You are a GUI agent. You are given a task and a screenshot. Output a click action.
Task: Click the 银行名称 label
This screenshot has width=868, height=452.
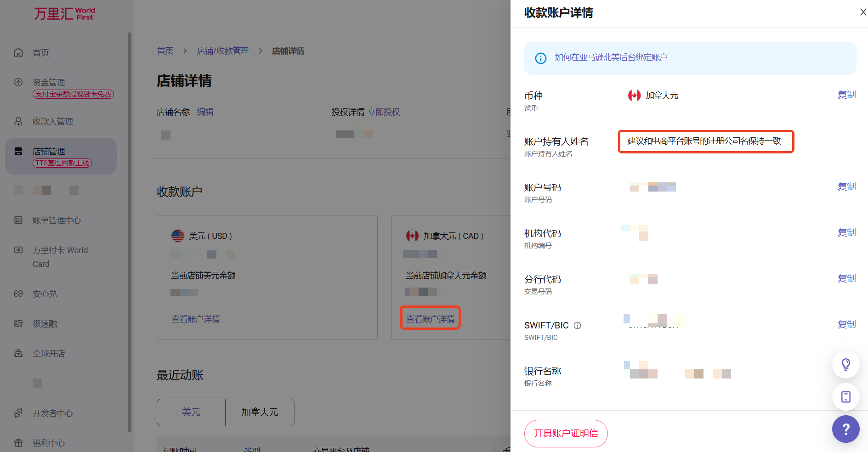[x=543, y=371]
